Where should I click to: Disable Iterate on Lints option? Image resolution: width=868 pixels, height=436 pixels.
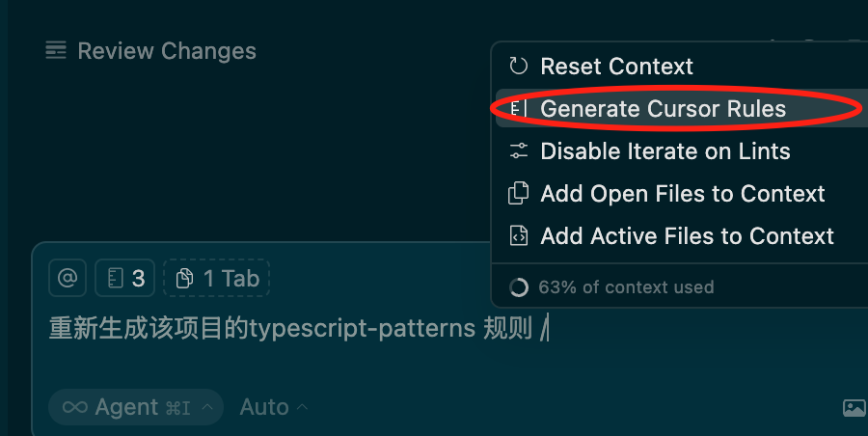click(x=665, y=151)
